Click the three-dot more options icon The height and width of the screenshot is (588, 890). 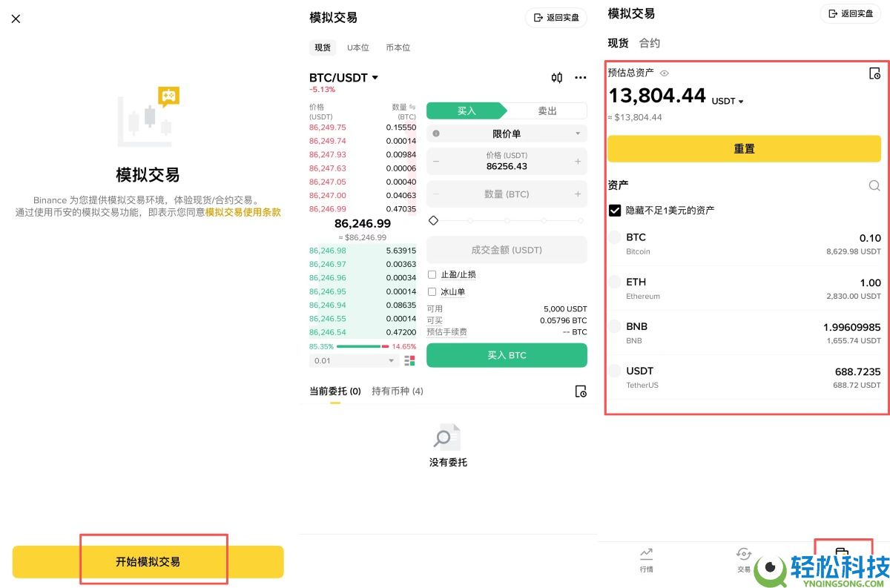(580, 77)
